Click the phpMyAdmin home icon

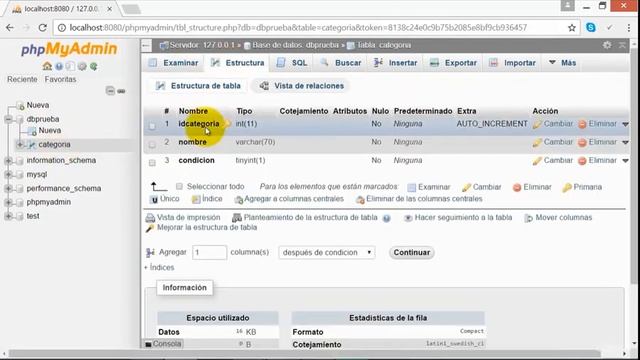pyautogui.click(x=47, y=66)
